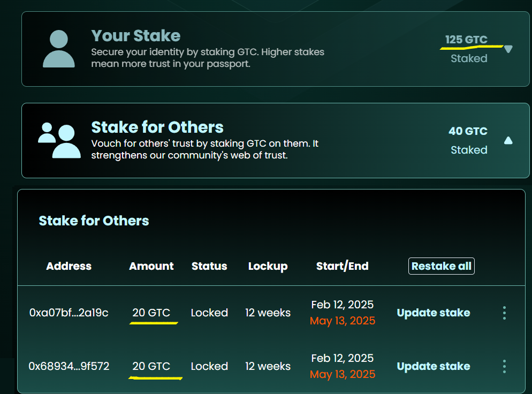Open more options for stake 0x68934...9f572
This screenshot has width=532, height=394.
pyautogui.click(x=505, y=367)
